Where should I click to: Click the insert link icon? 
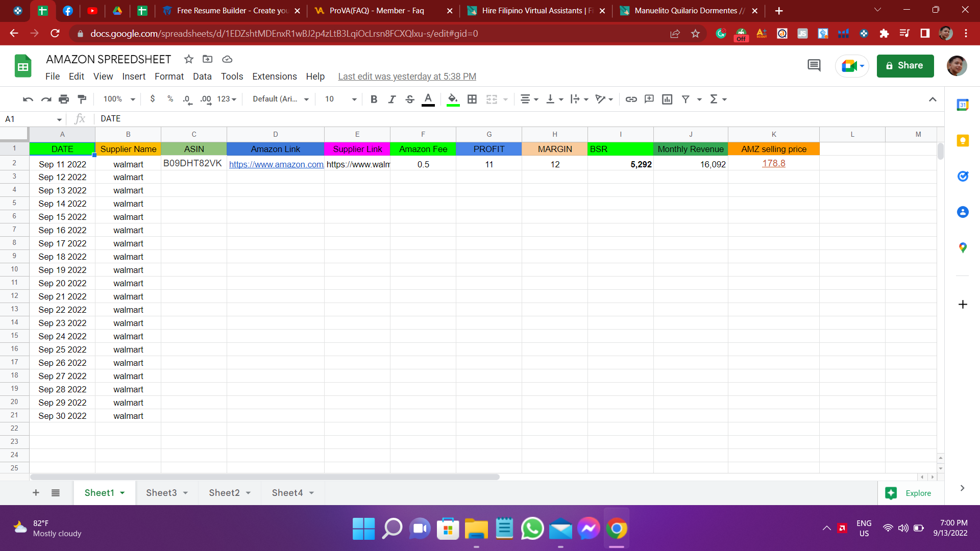pos(631,99)
